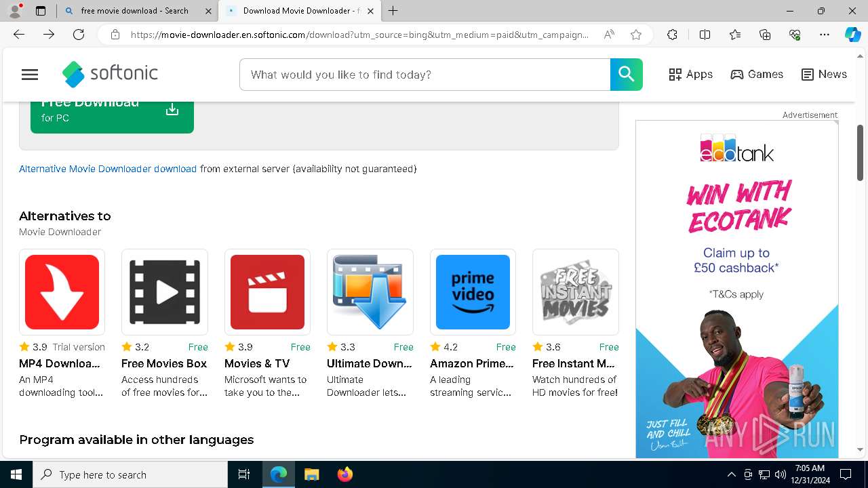Click the Softonic logo
Viewport: 868px width, 488px height.
(110, 75)
